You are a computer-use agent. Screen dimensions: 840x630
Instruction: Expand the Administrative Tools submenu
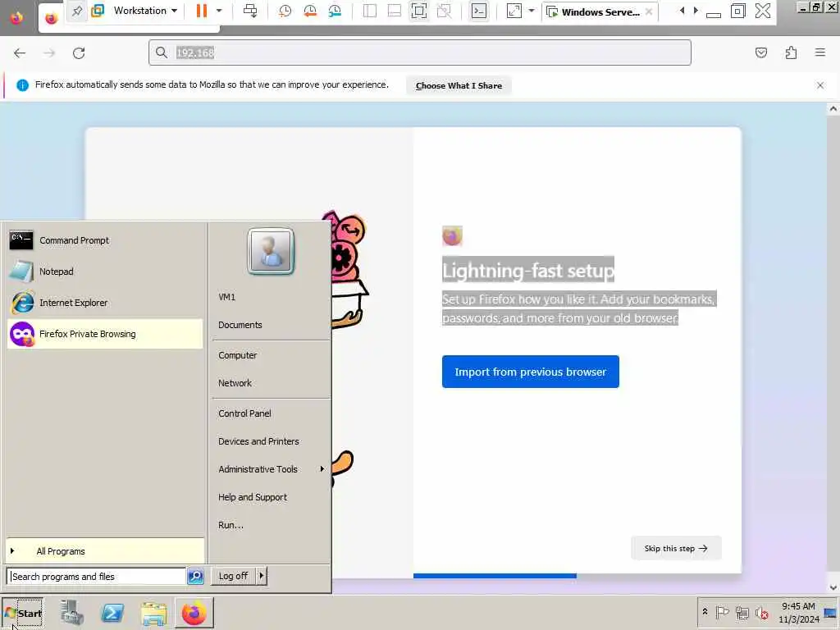click(x=269, y=469)
